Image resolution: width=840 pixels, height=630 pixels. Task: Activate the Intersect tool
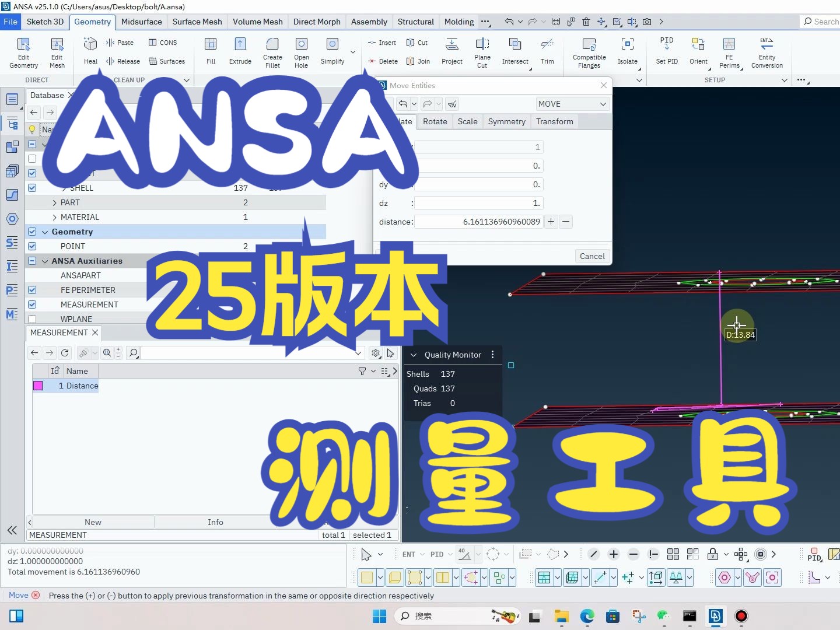click(515, 51)
